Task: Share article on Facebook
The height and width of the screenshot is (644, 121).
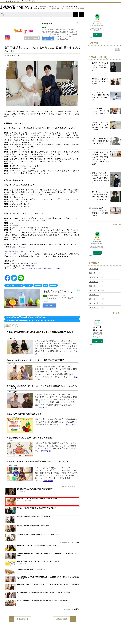Action: [x=7, y=278]
